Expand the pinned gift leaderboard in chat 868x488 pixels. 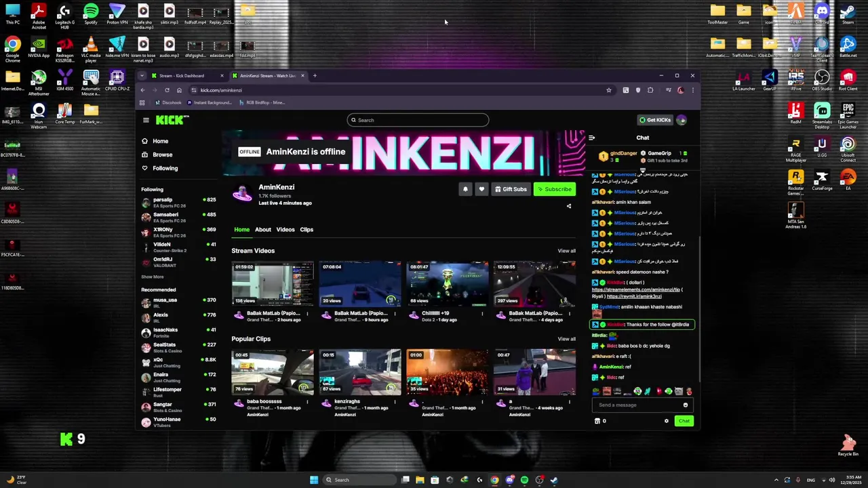point(643,171)
